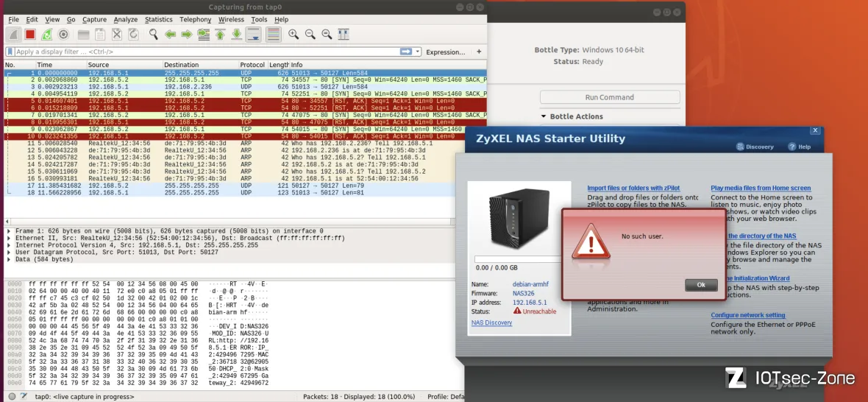
Task: Go forward to next packet arrow
Action: [x=187, y=35]
